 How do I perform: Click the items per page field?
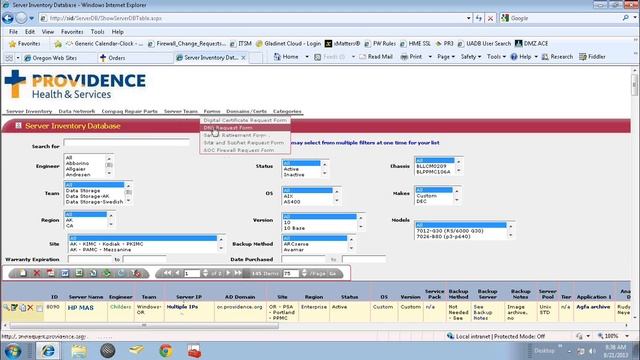click(291, 273)
